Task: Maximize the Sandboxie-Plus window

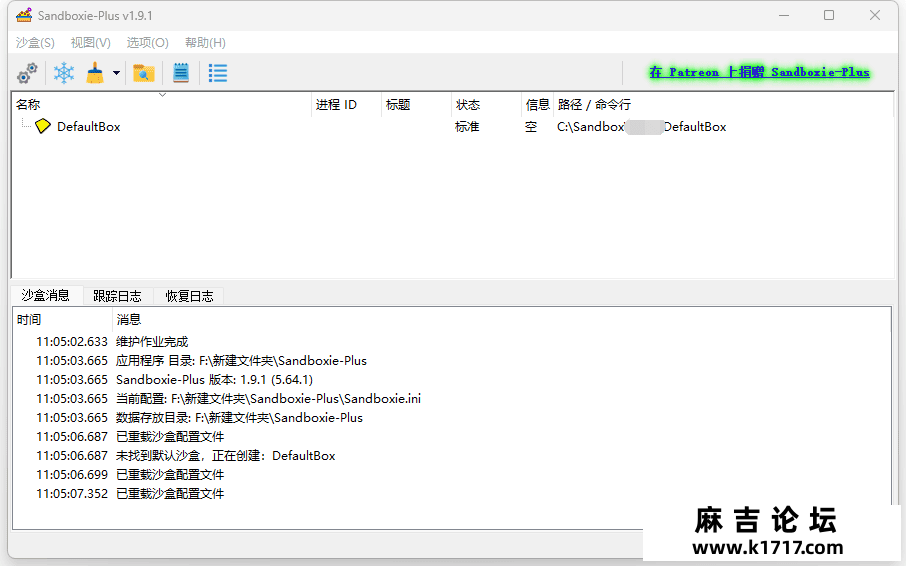Action: click(829, 15)
